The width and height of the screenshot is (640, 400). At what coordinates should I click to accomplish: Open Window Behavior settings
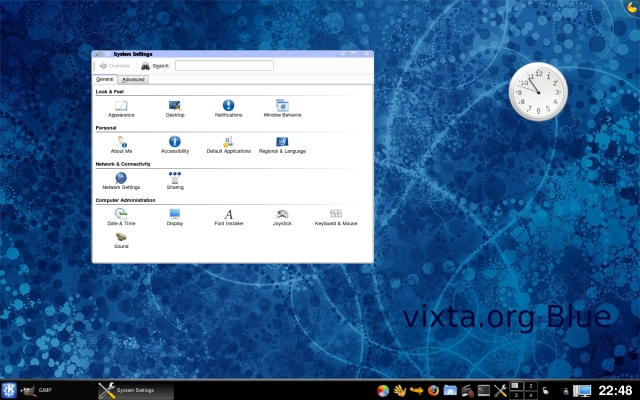[x=282, y=109]
